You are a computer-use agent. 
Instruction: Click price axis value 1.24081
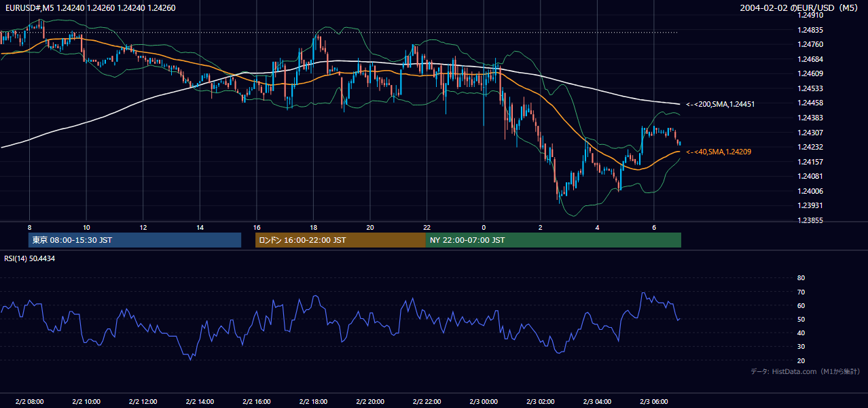coord(810,176)
